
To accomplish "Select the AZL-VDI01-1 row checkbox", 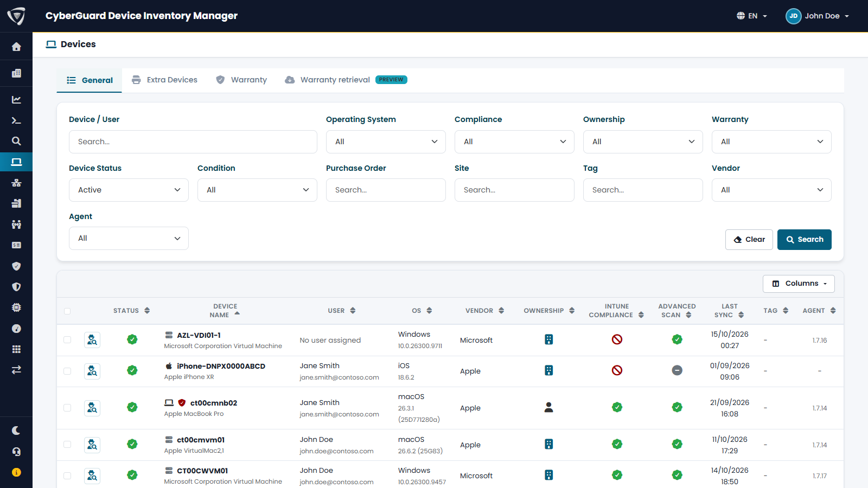I will click(x=67, y=340).
